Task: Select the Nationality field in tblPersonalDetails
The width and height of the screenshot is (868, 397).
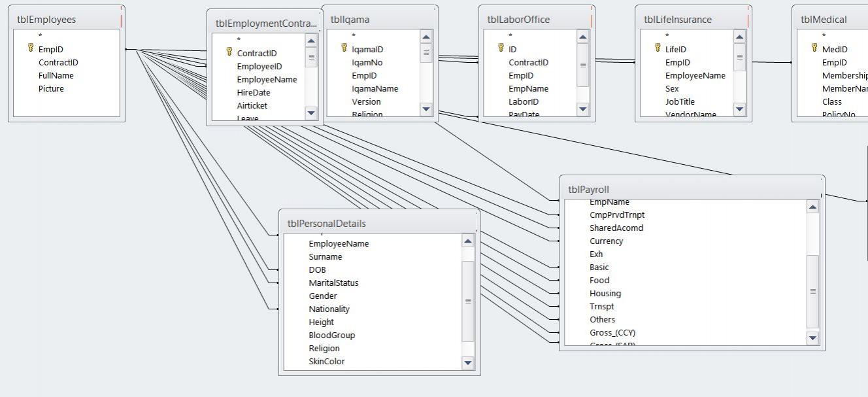Action: click(329, 309)
